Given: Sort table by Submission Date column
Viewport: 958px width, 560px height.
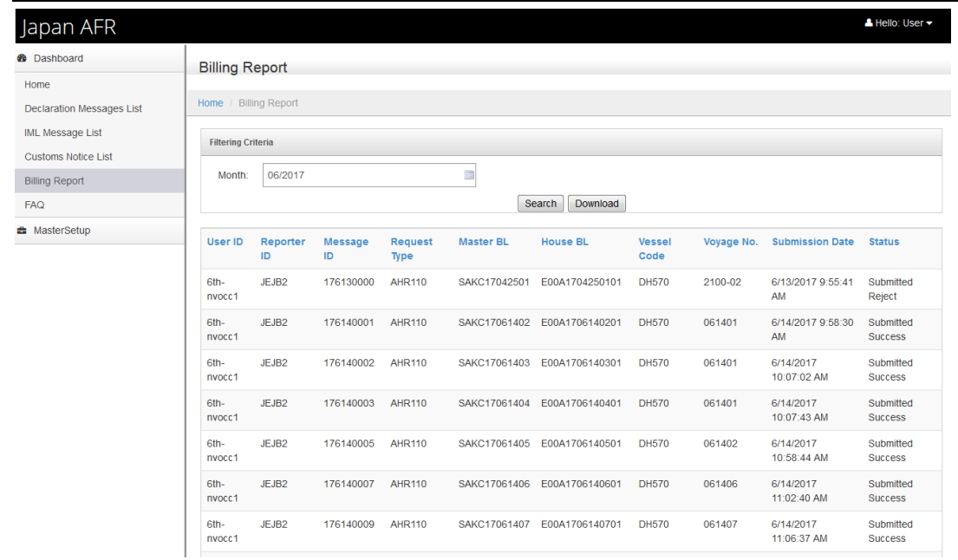Looking at the screenshot, I should click(x=812, y=243).
